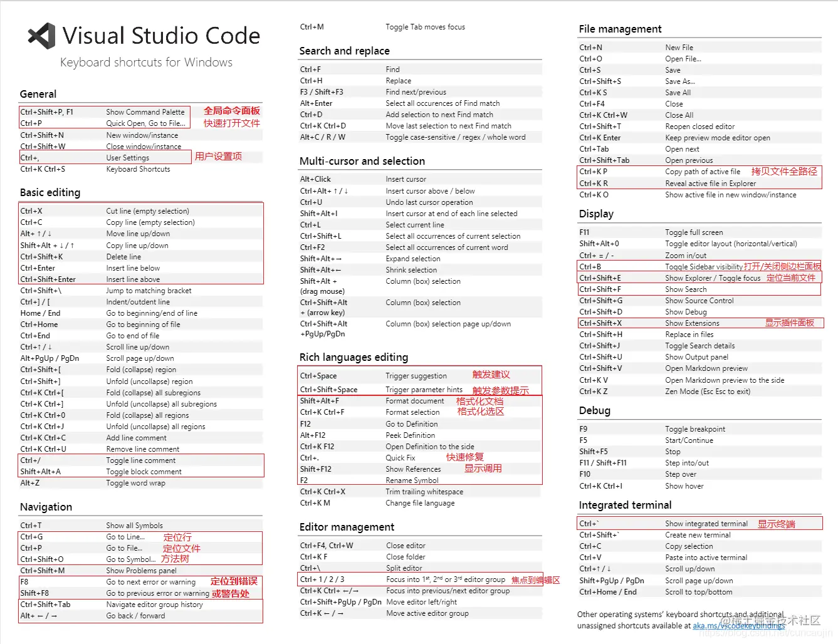Select the highlighted "Show Command Palette" entry
This screenshot has height=644, width=838.
coord(145,112)
